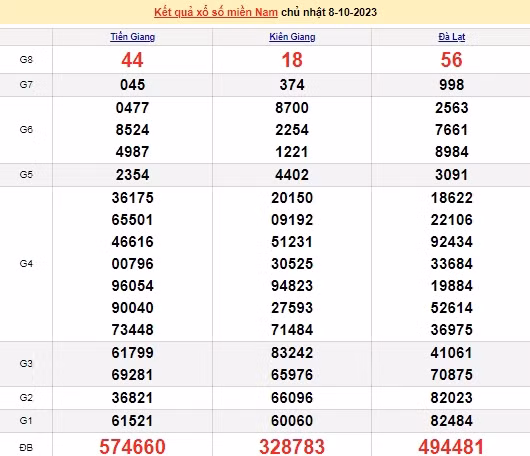Image resolution: width=530 pixels, height=456 pixels.
Task: Click Kiên Giang special prize 328783
Action: pos(292,447)
